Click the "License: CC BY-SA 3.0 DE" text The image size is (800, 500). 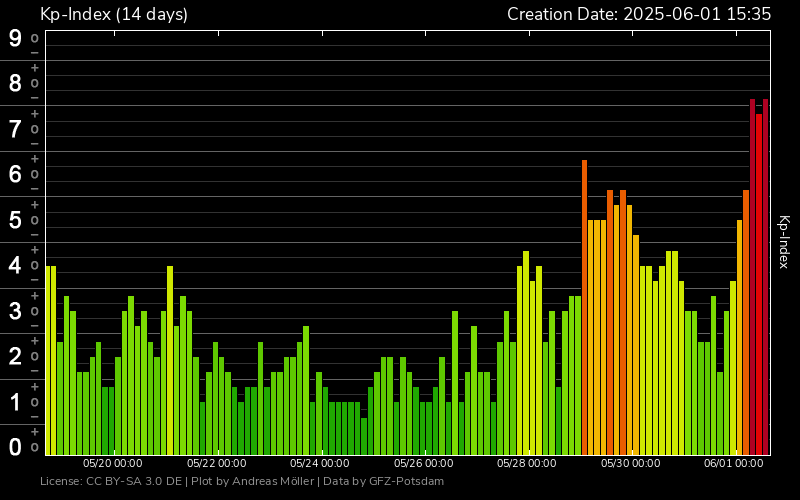click(x=111, y=482)
